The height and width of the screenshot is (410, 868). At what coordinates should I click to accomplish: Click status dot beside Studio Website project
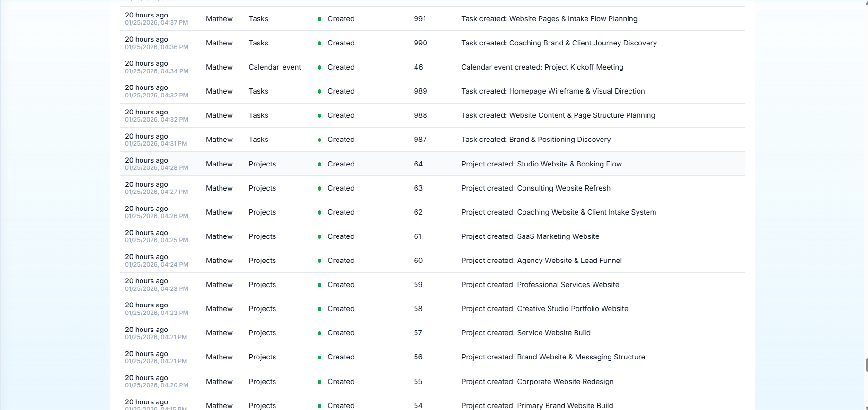319,165
